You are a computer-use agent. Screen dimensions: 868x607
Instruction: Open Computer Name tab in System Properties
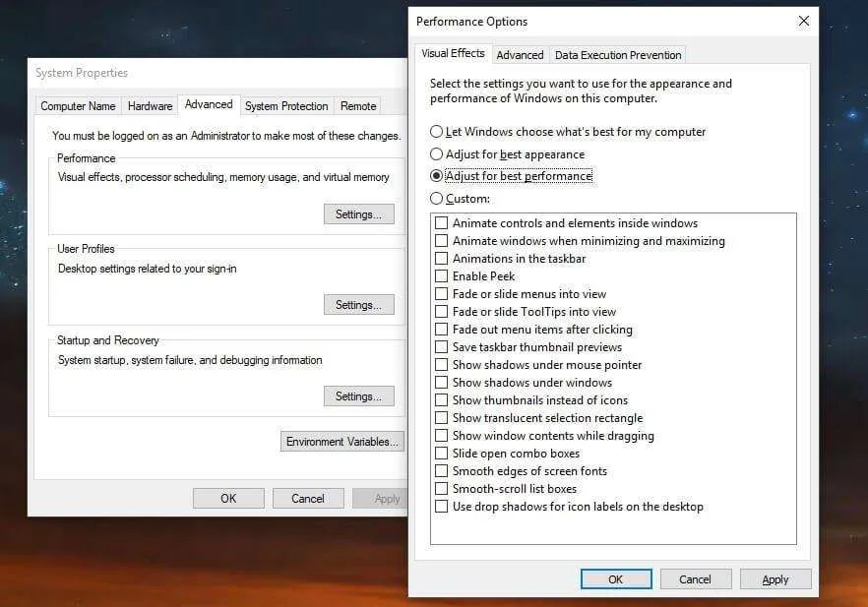click(x=78, y=105)
